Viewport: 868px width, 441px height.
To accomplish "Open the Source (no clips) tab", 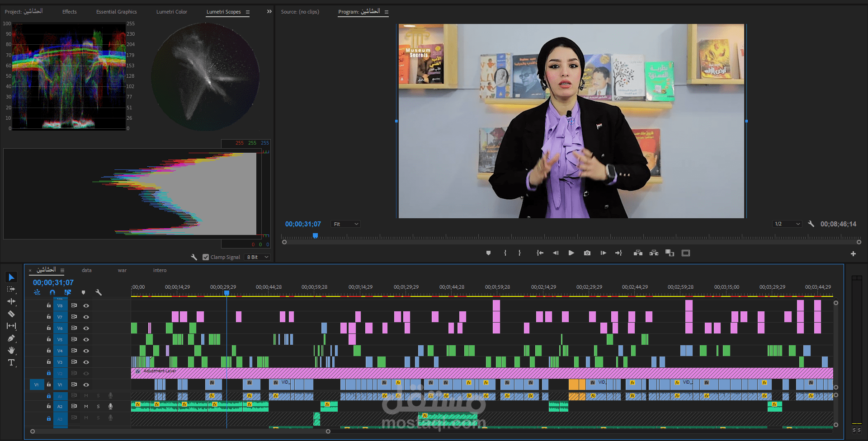I will (300, 12).
